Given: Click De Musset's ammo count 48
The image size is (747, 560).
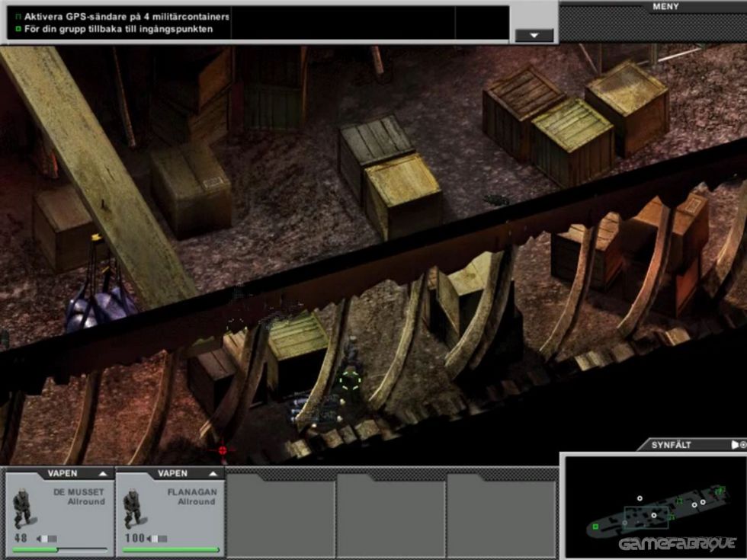Looking at the screenshot, I should click(21, 539).
